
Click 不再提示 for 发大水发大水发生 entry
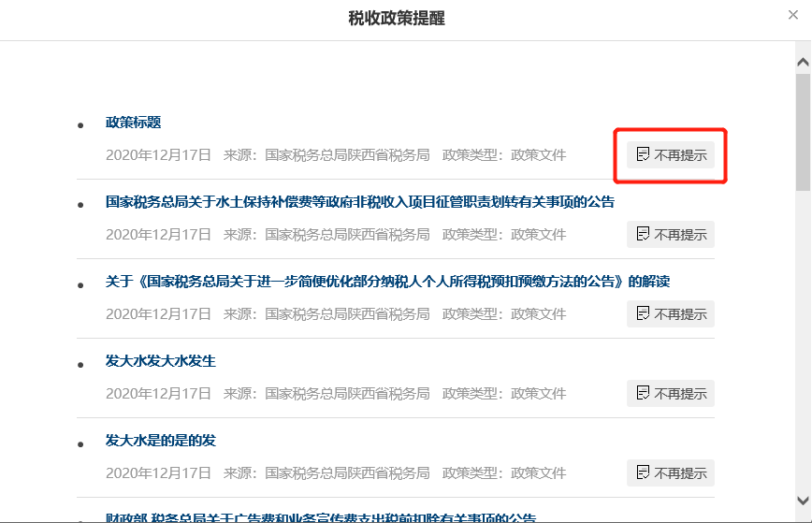671,394
